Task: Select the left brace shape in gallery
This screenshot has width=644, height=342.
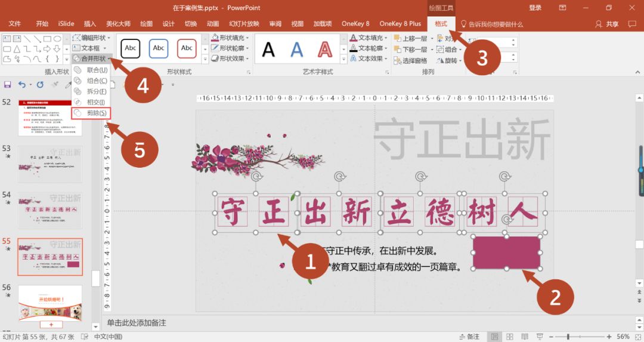Action: (x=47, y=59)
